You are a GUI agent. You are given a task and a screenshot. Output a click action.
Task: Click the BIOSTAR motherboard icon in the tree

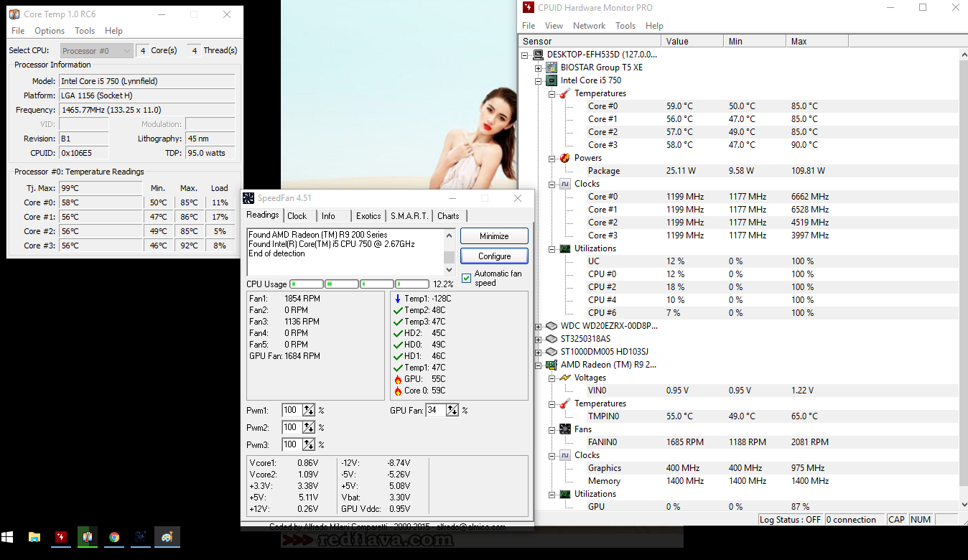(x=552, y=67)
